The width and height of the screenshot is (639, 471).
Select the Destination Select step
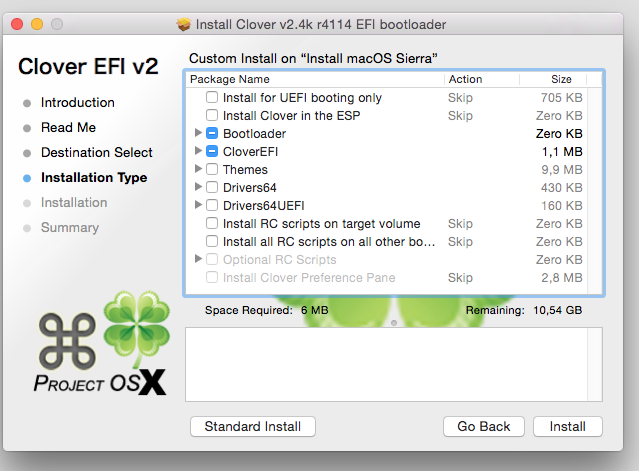click(x=97, y=152)
